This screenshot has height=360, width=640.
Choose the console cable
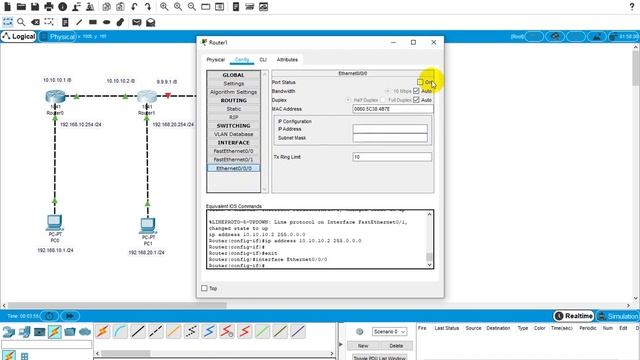pos(120,331)
